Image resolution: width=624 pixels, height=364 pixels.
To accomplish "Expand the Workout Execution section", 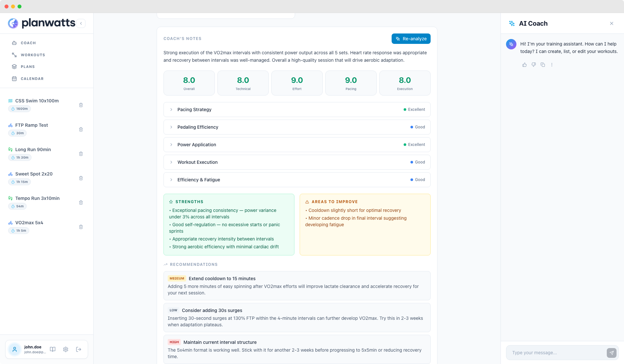I will (297, 162).
